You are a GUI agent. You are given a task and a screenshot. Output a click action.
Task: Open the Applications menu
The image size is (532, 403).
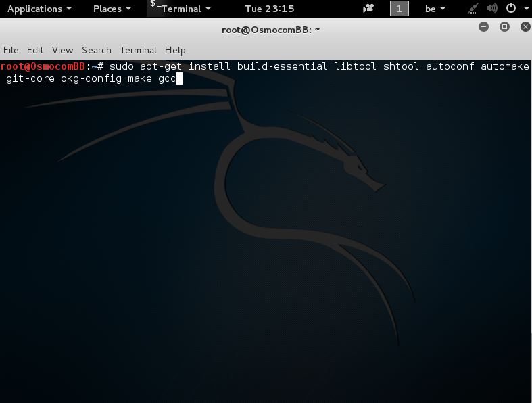point(39,9)
